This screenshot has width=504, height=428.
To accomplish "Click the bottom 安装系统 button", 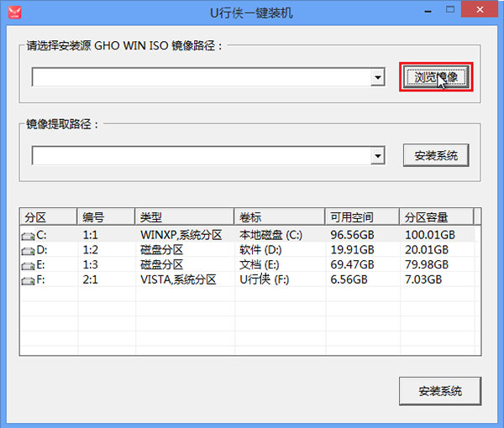I will point(440,391).
